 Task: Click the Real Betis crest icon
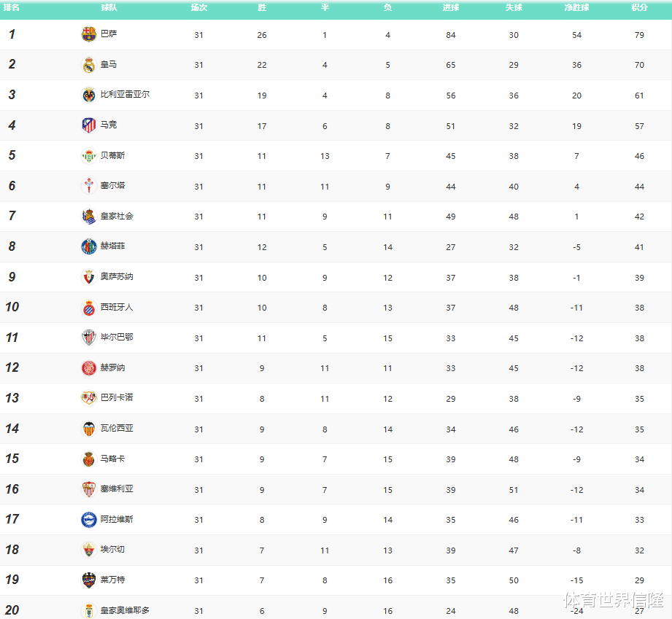point(88,155)
